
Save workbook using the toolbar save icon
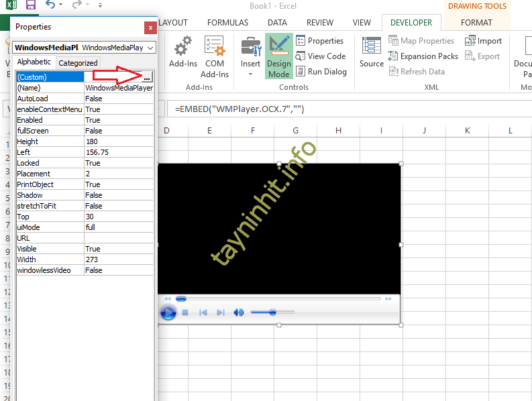[30, 5]
